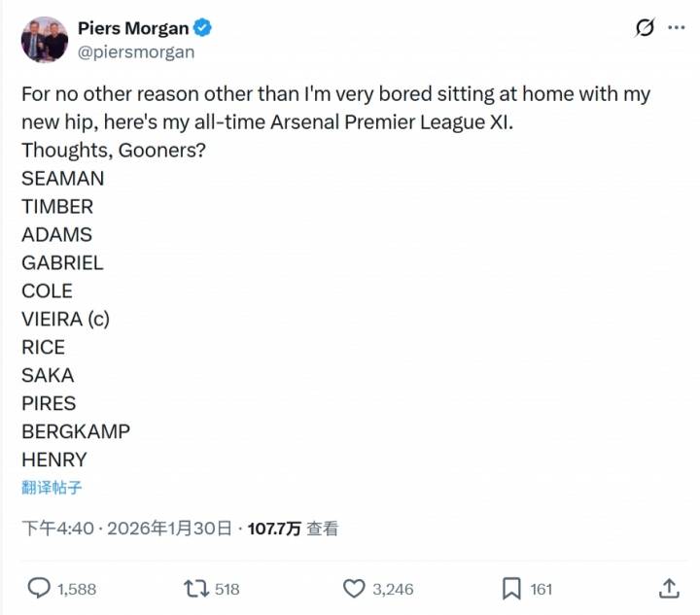This screenshot has width=700, height=615.
Task: Toggle the like heart icon
Action: point(354,588)
